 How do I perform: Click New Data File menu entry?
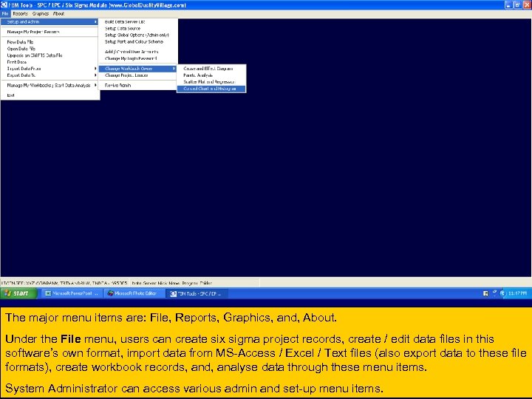pos(50,42)
